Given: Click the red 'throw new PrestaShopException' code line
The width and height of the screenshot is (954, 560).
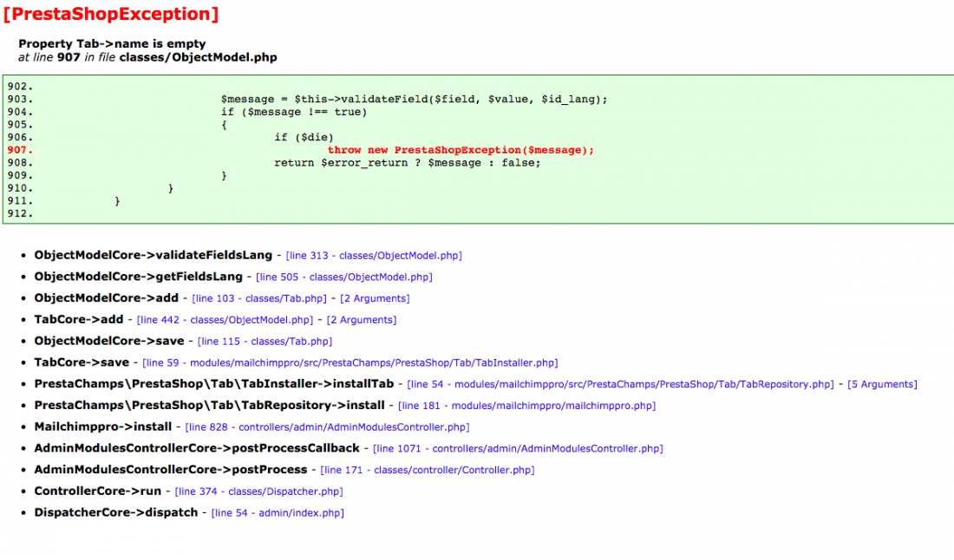Looking at the screenshot, I should click(x=461, y=150).
